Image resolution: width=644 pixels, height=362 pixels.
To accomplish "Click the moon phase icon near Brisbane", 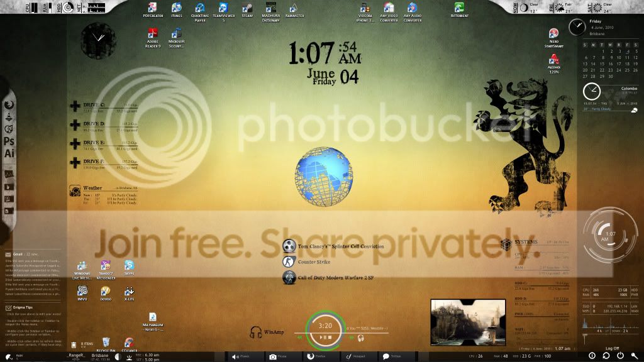I will [118, 357].
